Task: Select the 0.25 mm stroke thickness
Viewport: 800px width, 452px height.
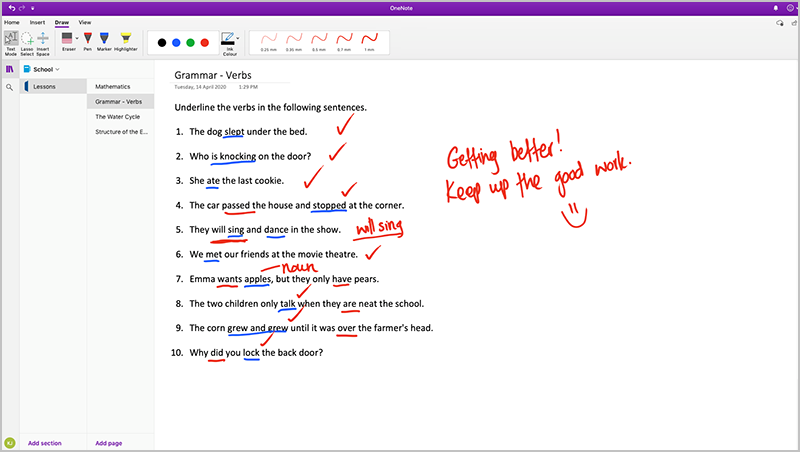Action: (268, 42)
